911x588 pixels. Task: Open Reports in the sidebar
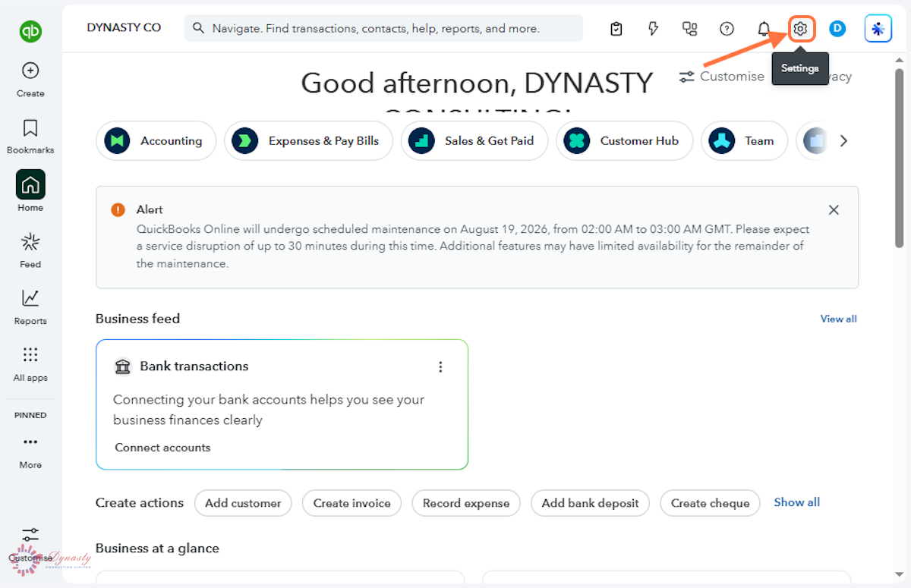(x=30, y=307)
